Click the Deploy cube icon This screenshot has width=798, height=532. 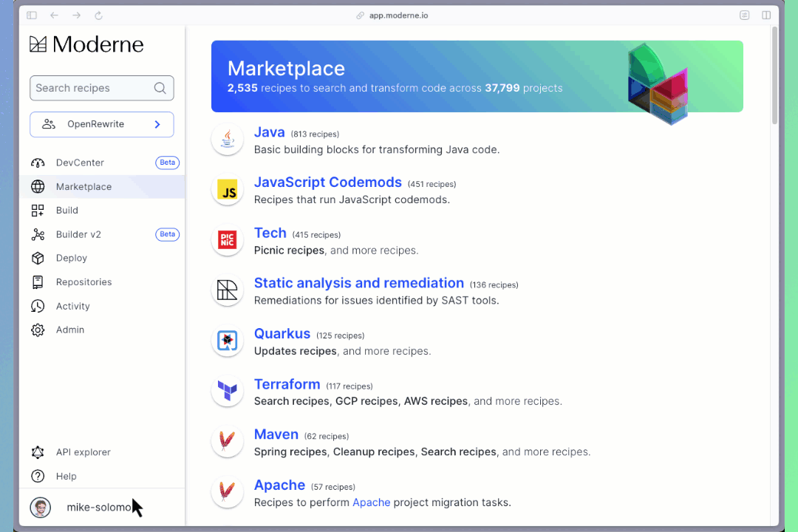(x=38, y=258)
